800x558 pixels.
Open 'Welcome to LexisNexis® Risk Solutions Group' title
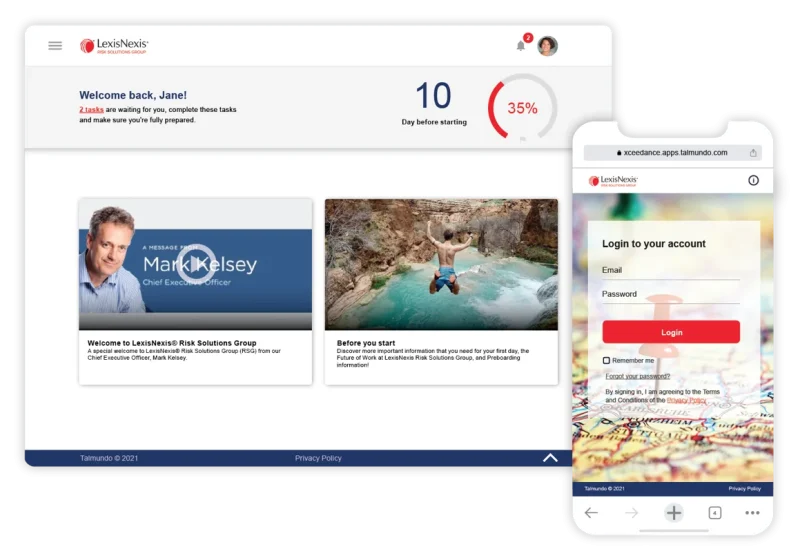172,343
